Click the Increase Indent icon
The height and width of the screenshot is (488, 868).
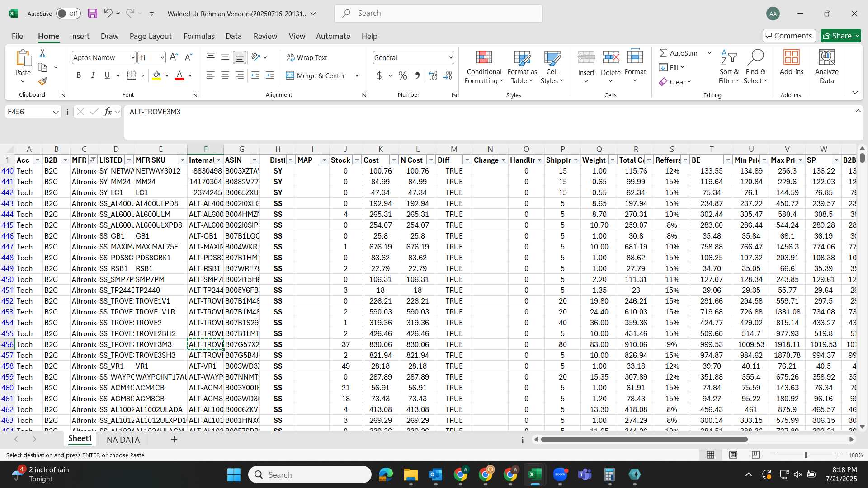coord(270,75)
